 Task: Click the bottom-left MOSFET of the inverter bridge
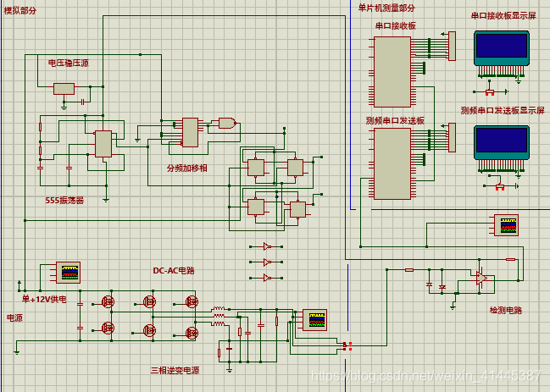coord(108,329)
